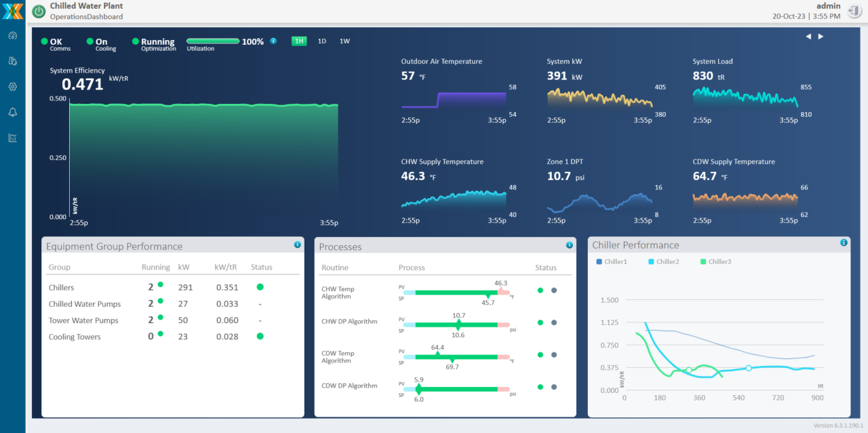Open Chiller Performance panel info icon
The height and width of the screenshot is (433, 868).
(844, 242)
